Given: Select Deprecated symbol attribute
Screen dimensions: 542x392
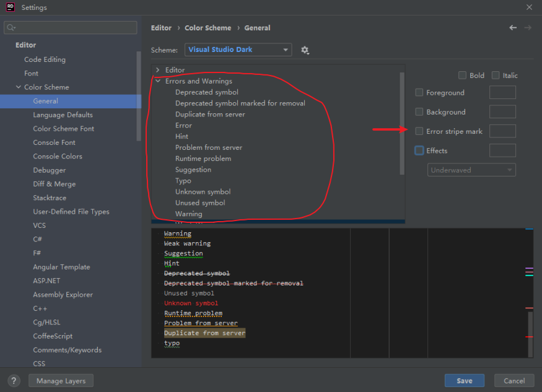Looking at the screenshot, I should click(207, 92).
